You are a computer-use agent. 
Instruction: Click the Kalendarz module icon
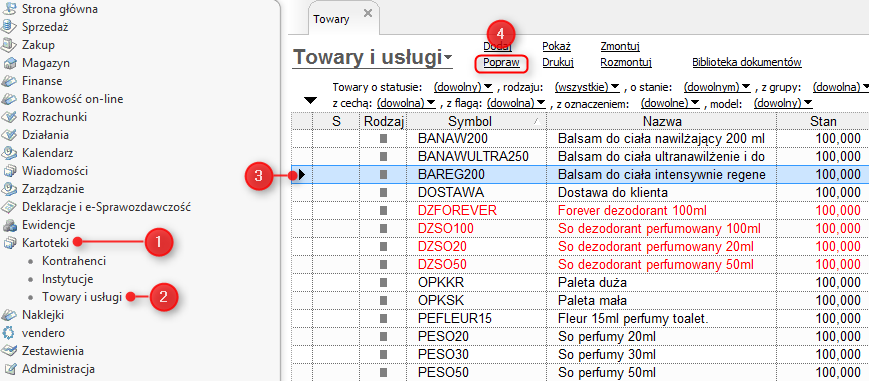point(9,153)
